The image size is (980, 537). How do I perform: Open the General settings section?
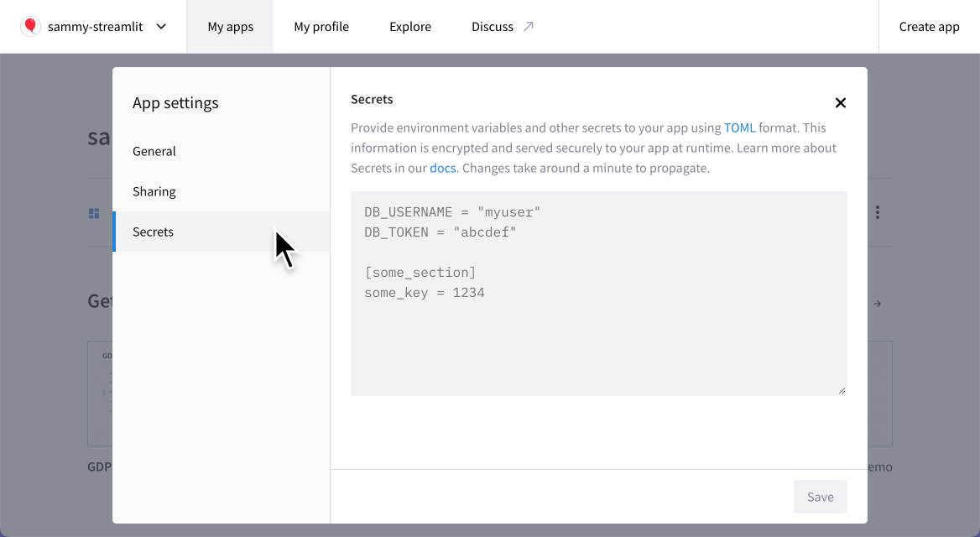pyautogui.click(x=154, y=151)
